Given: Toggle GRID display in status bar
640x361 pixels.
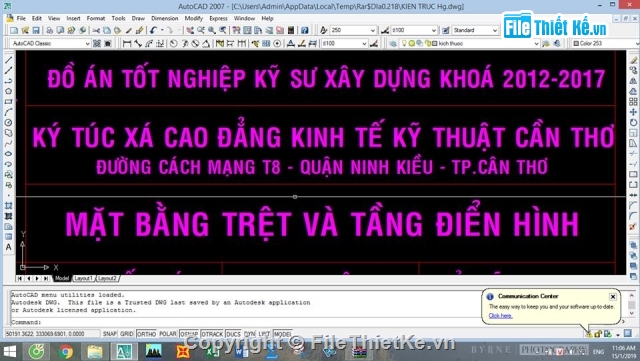Looking at the screenshot, I should (127, 334).
